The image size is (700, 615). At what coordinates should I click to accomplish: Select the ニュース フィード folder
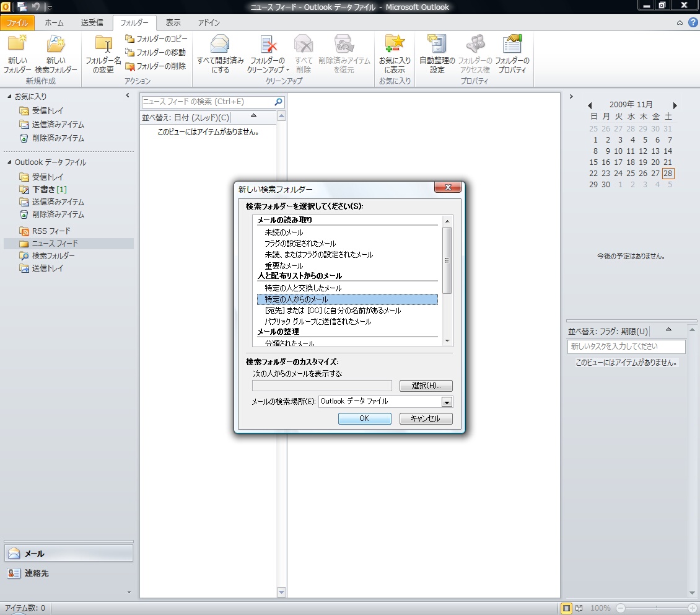68,244
